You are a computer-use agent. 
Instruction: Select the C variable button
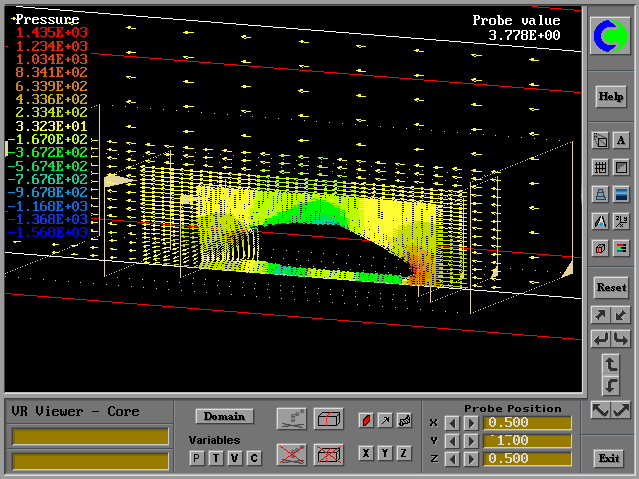(254, 457)
